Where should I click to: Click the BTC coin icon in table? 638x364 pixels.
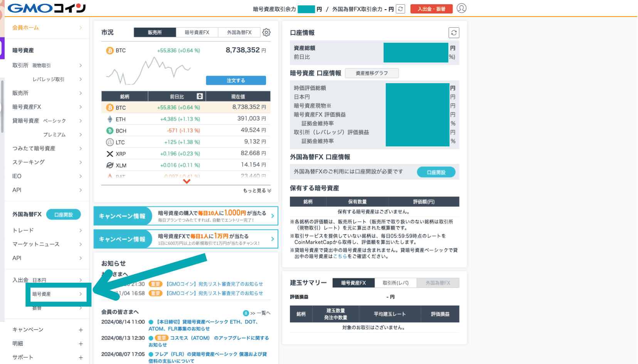110,107
